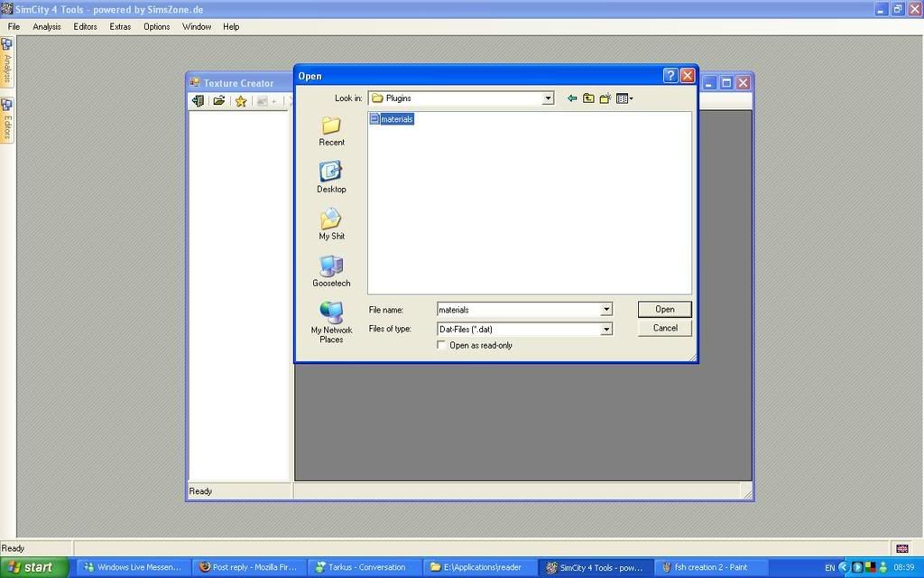Jump to Desktop in places bar
The image size is (924, 578).
click(331, 177)
